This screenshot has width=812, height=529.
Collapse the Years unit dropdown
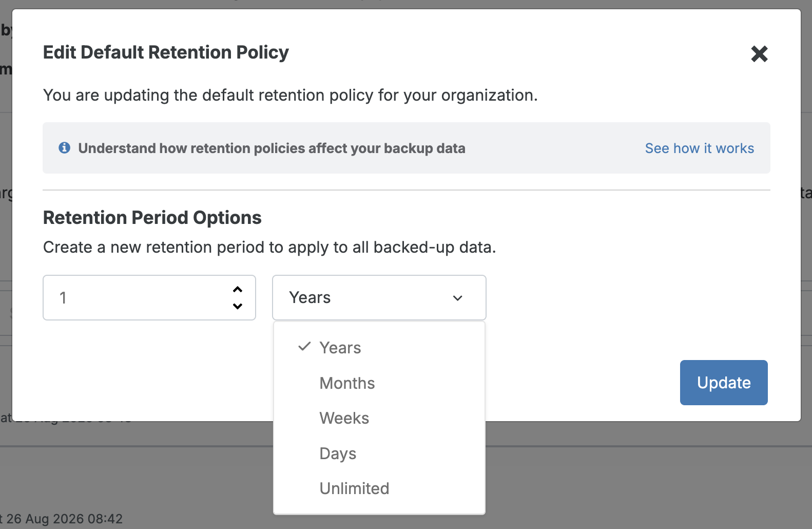[379, 298]
